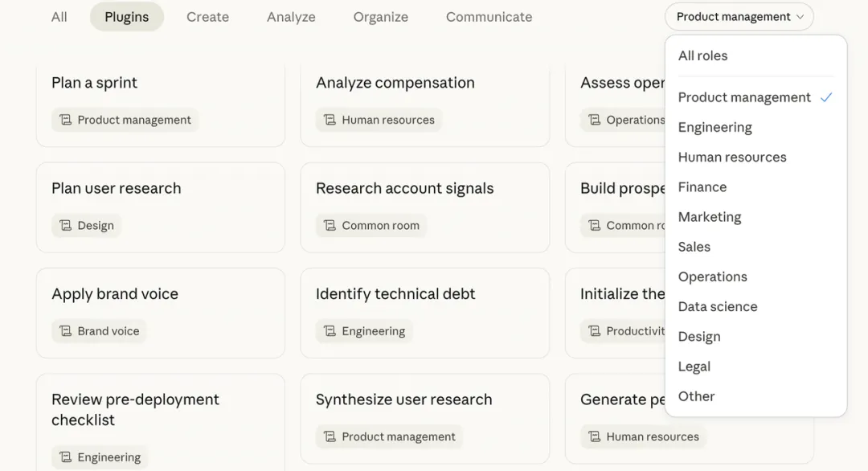868x471 pixels.
Task: Choose Human resources in the role menu
Action: tap(755, 158)
